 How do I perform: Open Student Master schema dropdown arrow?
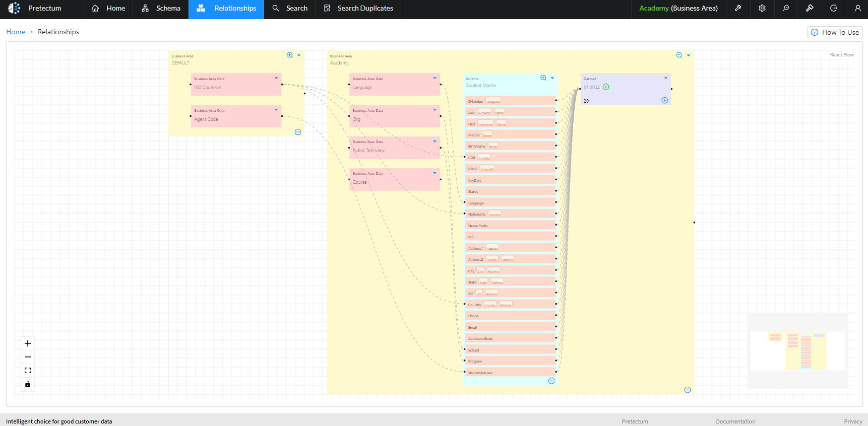coord(552,78)
